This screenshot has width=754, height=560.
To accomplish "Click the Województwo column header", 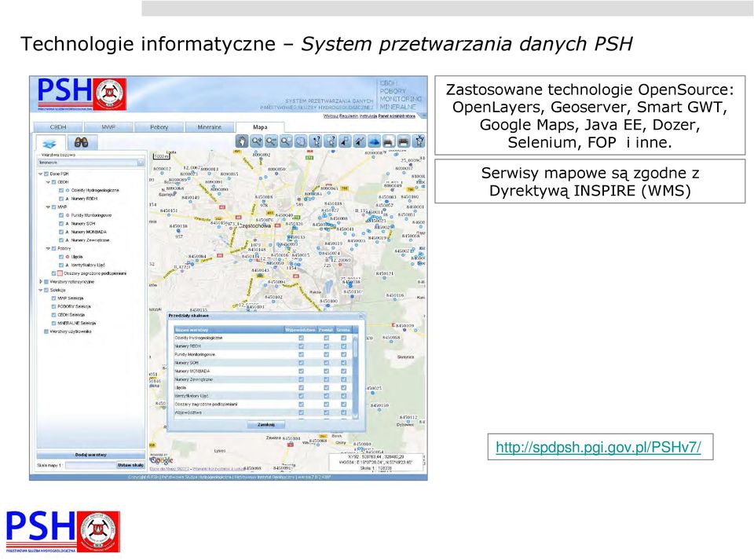I will [300, 330].
